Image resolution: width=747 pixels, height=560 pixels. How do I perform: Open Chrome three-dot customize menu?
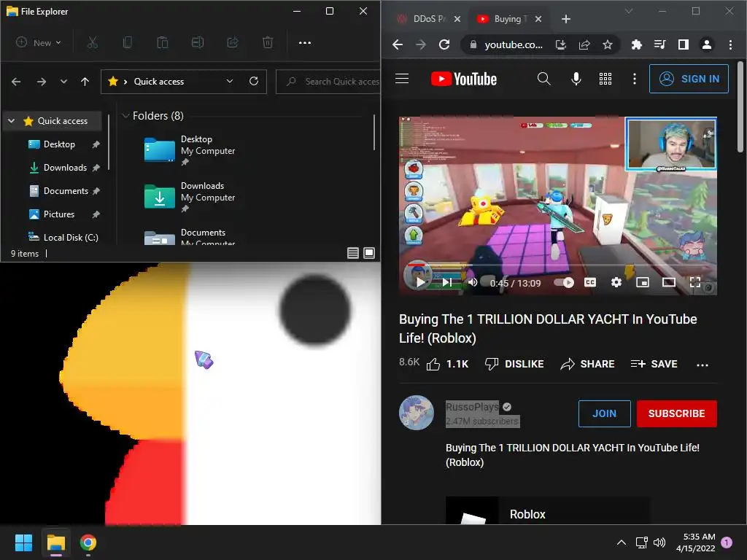click(730, 44)
